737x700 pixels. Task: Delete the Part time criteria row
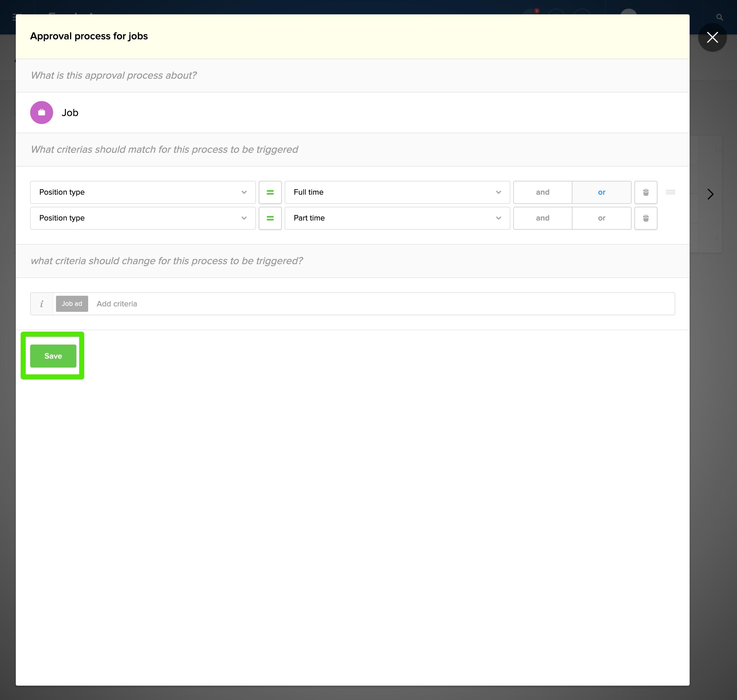(x=646, y=218)
